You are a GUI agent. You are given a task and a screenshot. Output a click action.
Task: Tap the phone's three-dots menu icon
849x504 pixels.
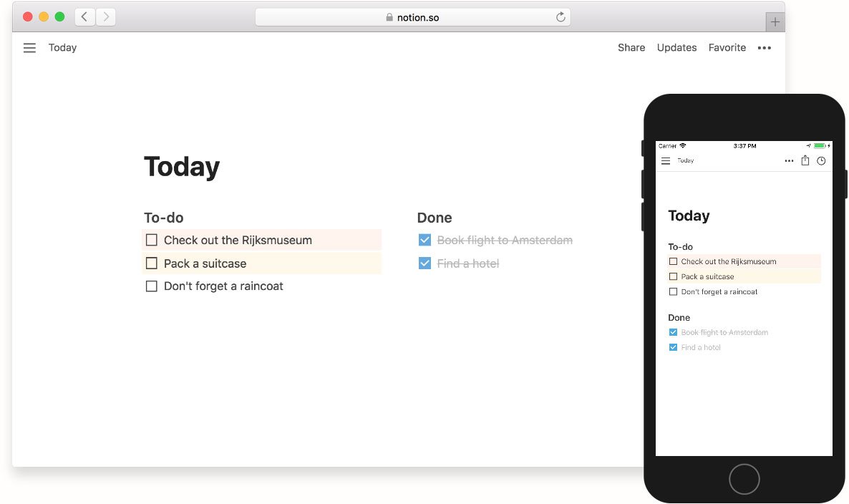pyautogui.click(x=789, y=161)
